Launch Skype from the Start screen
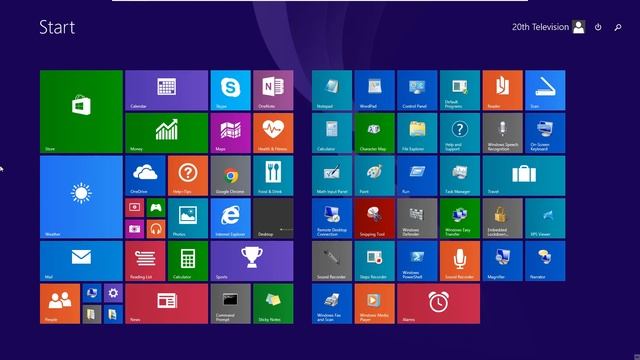The height and width of the screenshot is (360, 640). point(231,90)
